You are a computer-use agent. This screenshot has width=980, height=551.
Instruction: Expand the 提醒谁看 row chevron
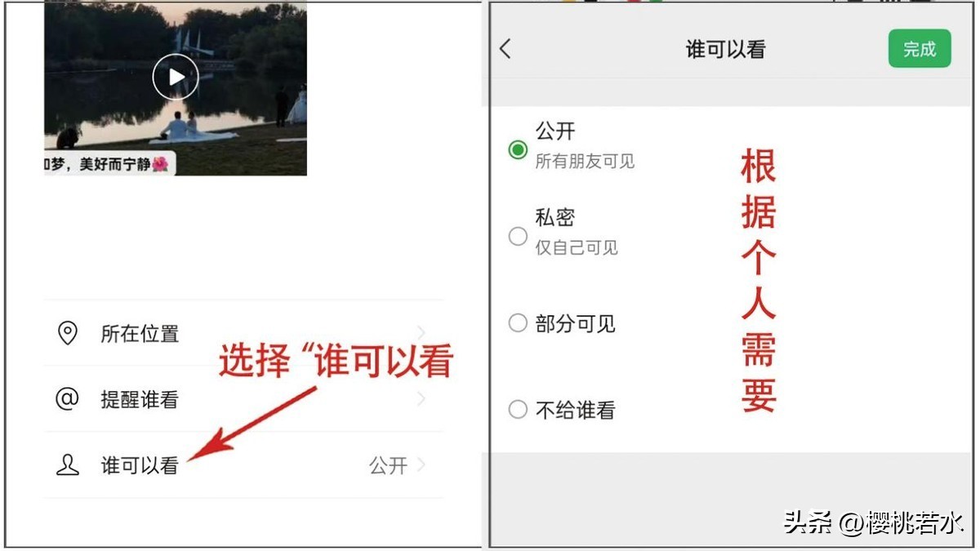coord(421,399)
